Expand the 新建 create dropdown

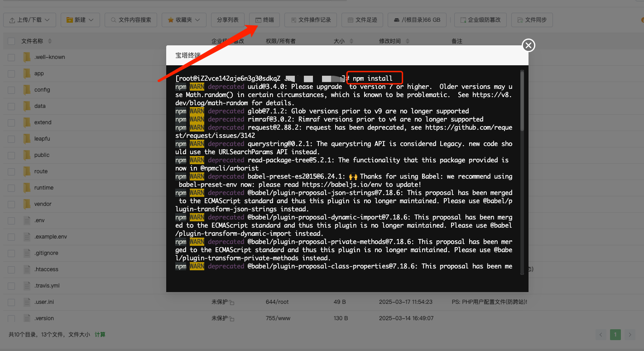pyautogui.click(x=80, y=20)
